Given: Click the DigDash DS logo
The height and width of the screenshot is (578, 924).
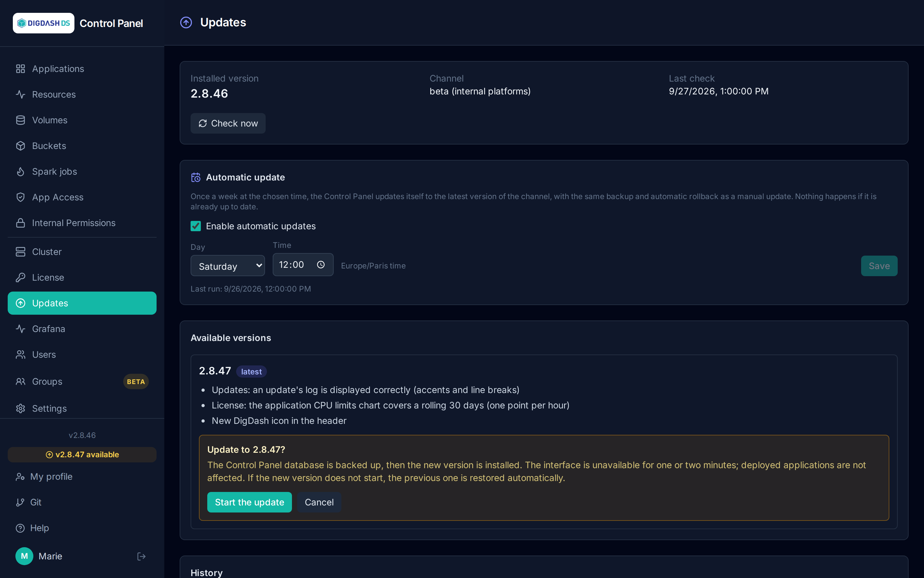Looking at the screenshot, I should (44, 23).
